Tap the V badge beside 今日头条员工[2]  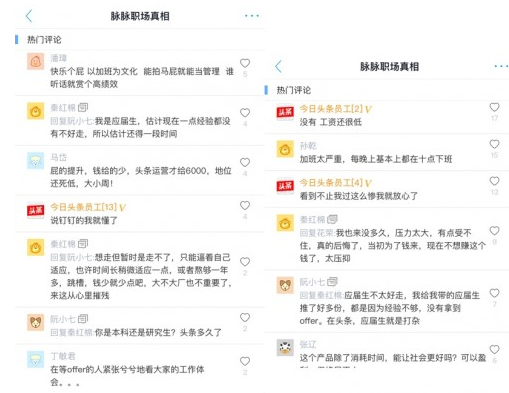point(368,109)
